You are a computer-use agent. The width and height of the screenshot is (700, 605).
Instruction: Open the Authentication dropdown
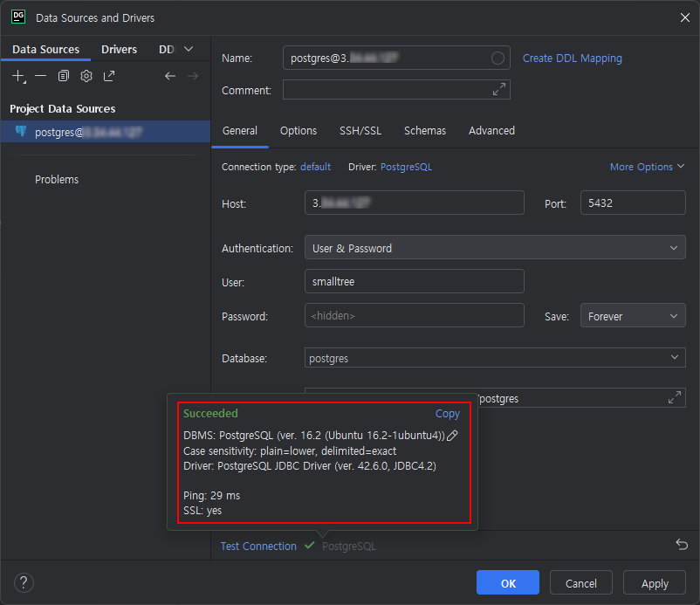click(495, 247)
